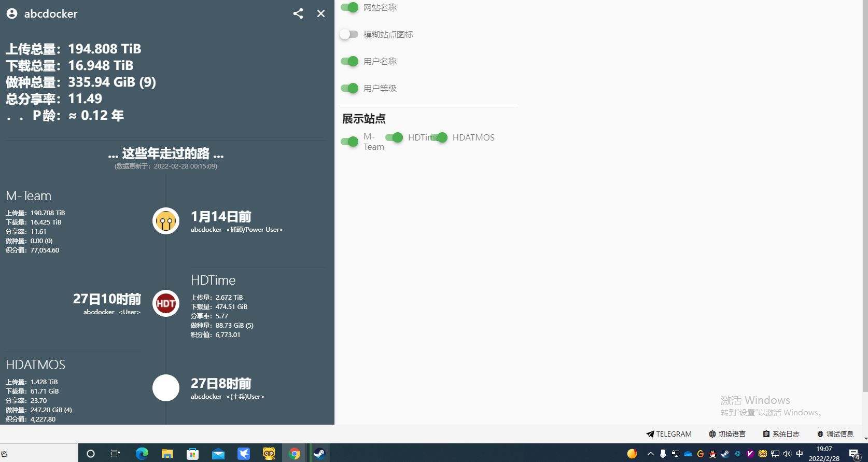Click the 27日8时前 join date
This screenshot has width=868, height=462.
tap(221, 383)
